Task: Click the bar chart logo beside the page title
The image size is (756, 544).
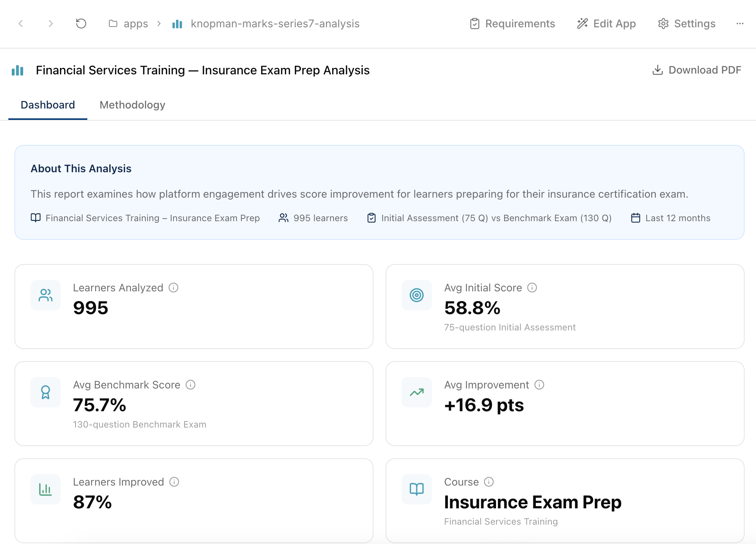Action: 17,70
